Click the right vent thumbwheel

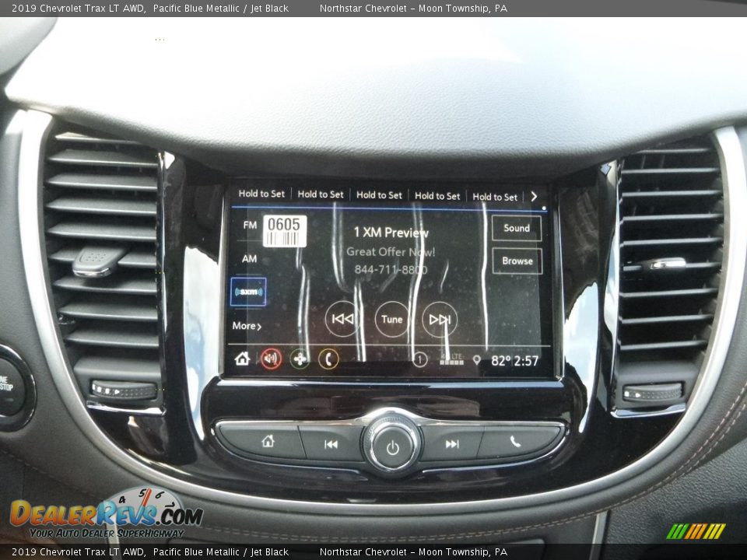click(653, 394)
